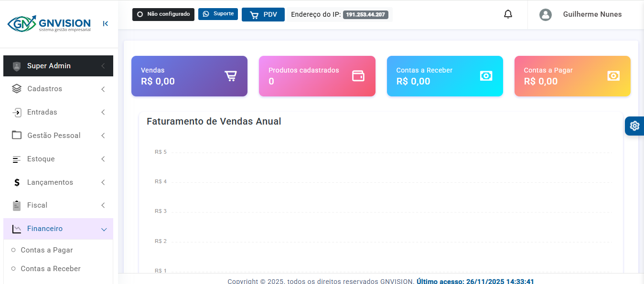
Task: Select Contas a Pagar submenu entry
Action: point(47,250)
